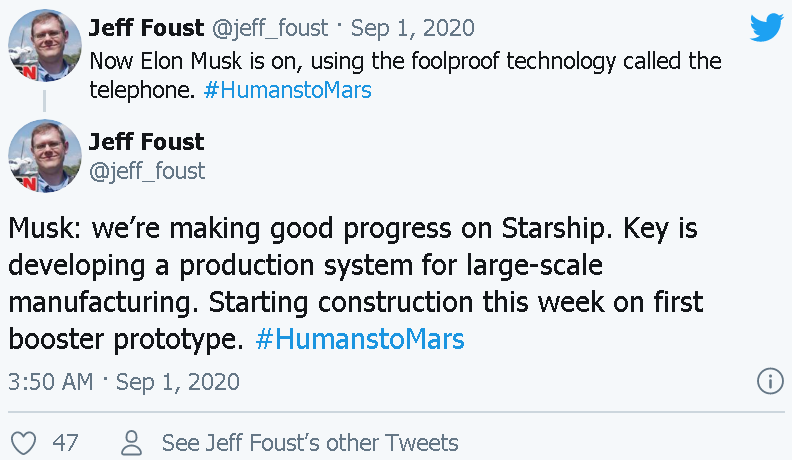This screenshot has width=792, height=460.
Task: Click the gray @jeff_foust handle under the bold name
Action: [x=147, y=171]
